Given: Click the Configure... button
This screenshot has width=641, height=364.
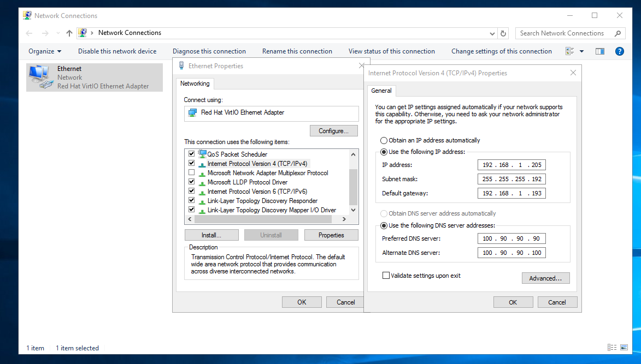Looking at the screenshot, I should click(333, 131).
